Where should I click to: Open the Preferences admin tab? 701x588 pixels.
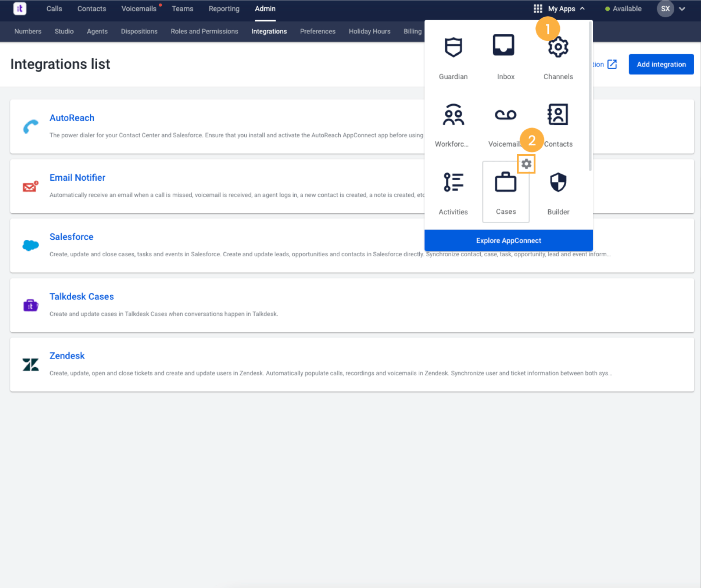pyautogui.click(x=317, y=31)
